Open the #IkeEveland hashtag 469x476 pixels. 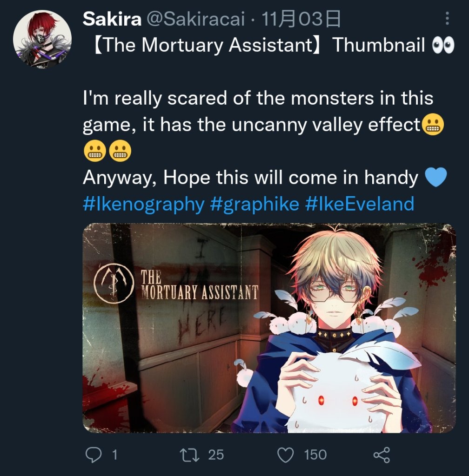coord(360,204)
